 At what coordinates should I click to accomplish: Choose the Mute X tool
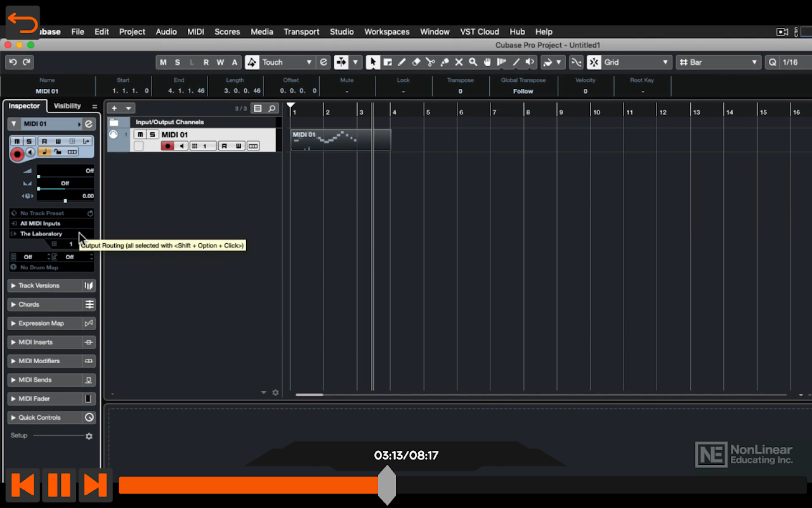coord(459,62)
